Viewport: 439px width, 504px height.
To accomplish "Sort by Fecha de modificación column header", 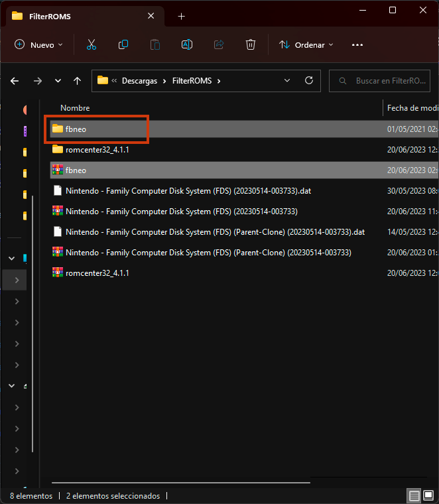I will (x=412, y=108).
